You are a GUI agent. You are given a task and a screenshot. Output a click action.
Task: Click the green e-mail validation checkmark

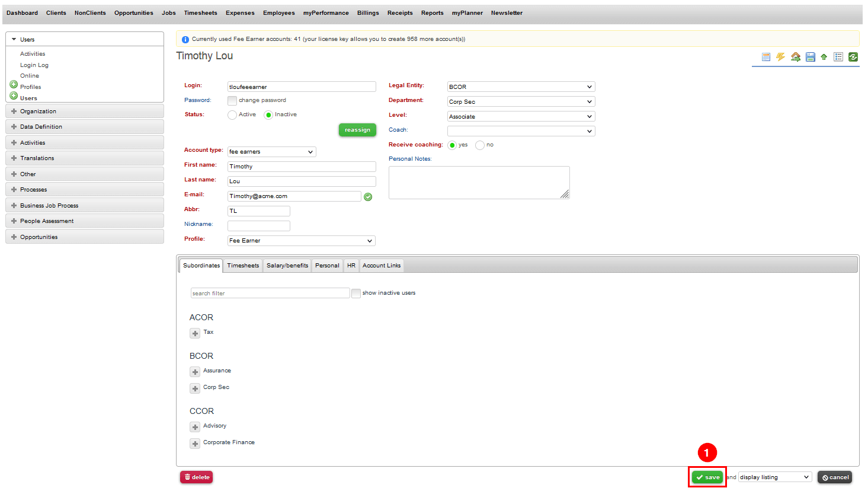tap(368, 197)
